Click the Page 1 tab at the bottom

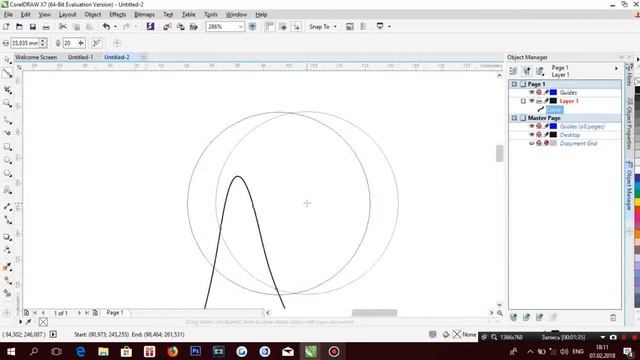coord(115,313)
